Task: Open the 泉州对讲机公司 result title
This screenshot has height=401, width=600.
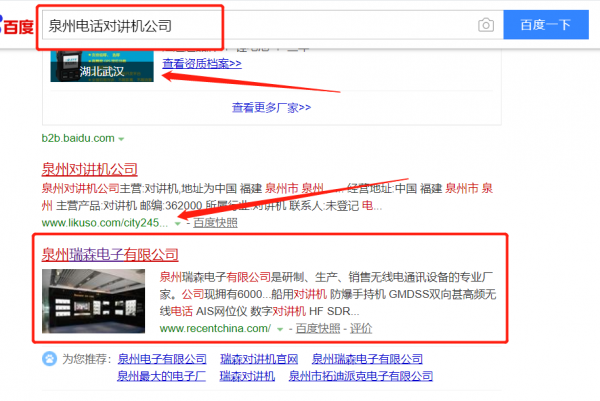Action: click(x=89, y=169)
